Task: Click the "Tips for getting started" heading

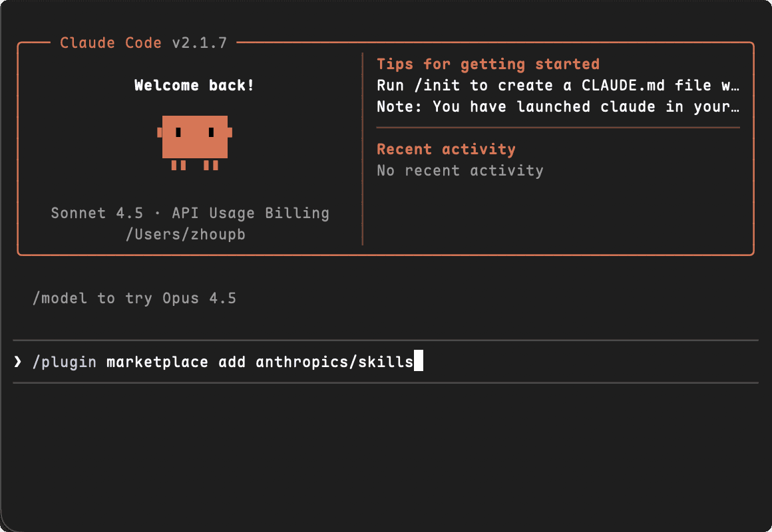Action: click(x=488, y=65)
